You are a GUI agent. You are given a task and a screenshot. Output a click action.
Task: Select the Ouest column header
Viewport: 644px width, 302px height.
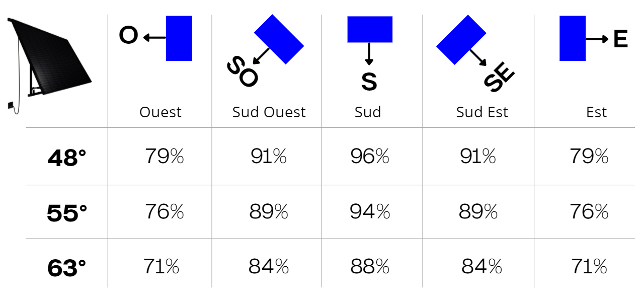coord(160,112)
